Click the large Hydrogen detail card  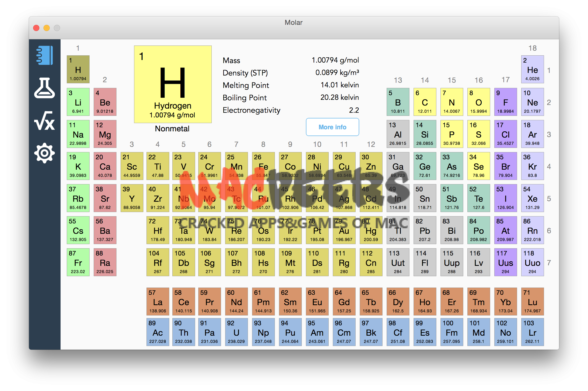[173, 84]
